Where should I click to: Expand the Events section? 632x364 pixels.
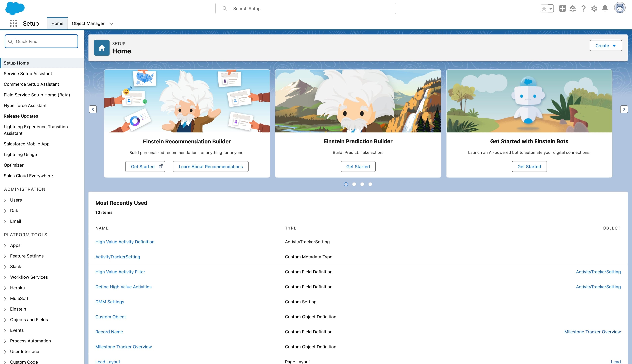pos(5,331)
